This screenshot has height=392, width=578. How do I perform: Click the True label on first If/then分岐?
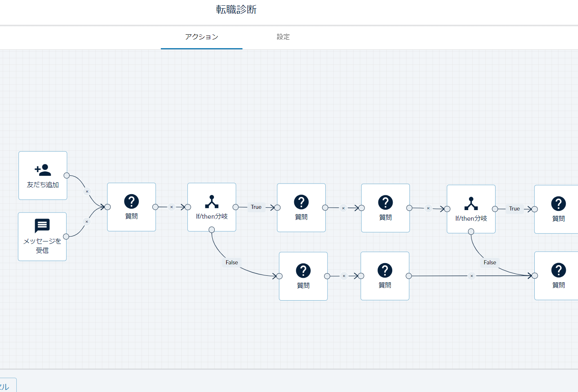[x=256, y=207]
